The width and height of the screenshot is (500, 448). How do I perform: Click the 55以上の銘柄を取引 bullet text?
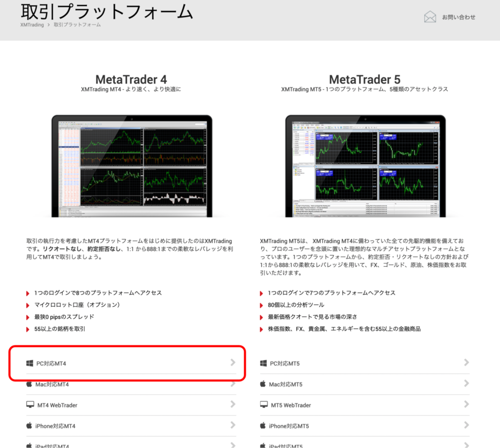click(x=60, y=329)
